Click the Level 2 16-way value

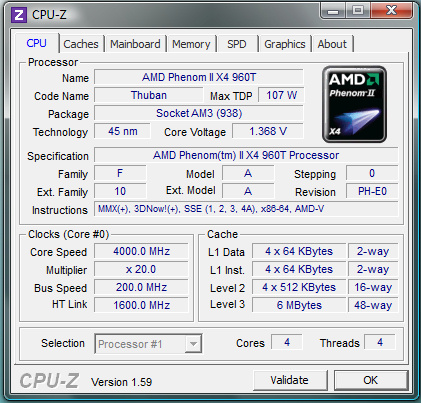click(373, 287)
